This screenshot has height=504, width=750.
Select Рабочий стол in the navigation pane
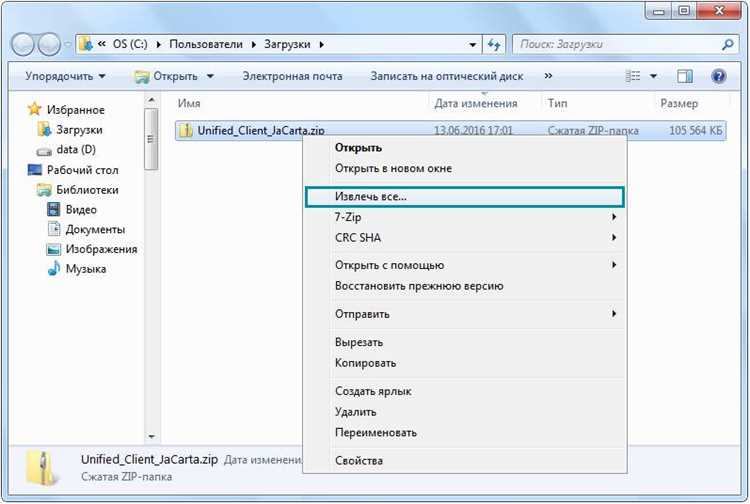73,170
